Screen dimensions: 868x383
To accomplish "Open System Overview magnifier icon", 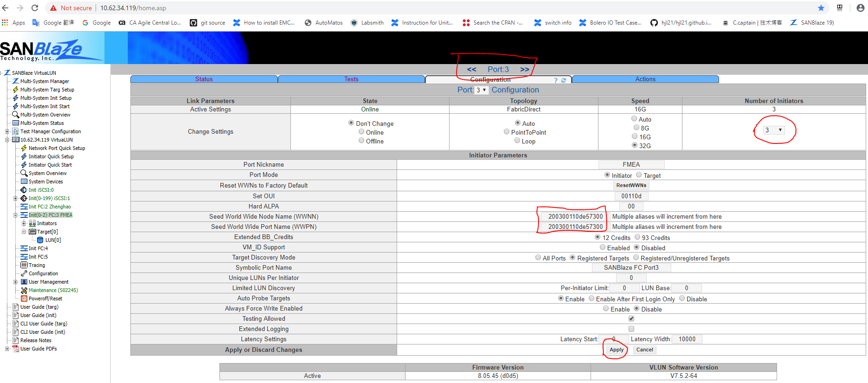I will point(24,173).
